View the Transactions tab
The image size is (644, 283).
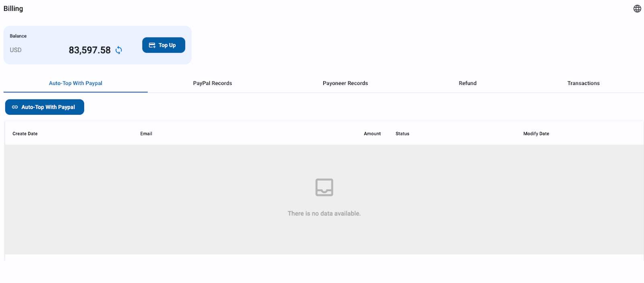coord(583,83)
